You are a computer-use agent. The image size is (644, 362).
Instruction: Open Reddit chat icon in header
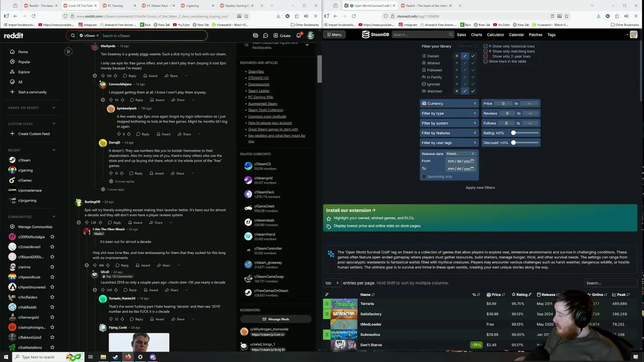266,36
